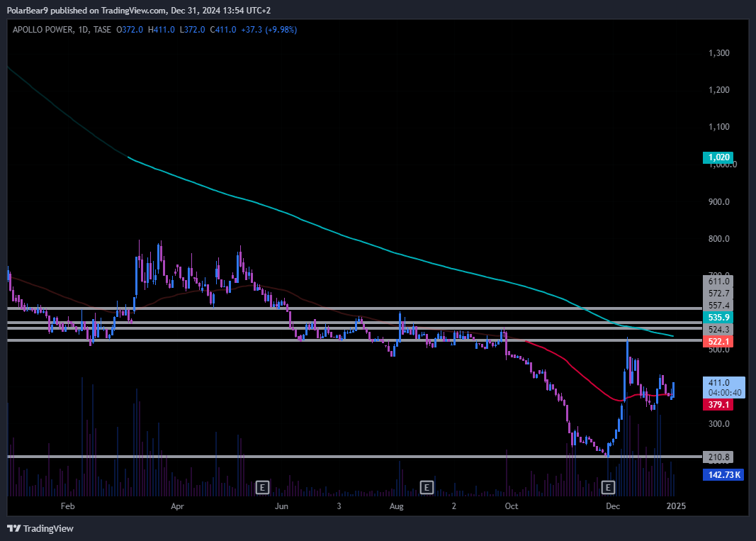756x541 pixels.
Task: Click the PolarBear9 published on TradingView.com header
Action: coord(139,10)
